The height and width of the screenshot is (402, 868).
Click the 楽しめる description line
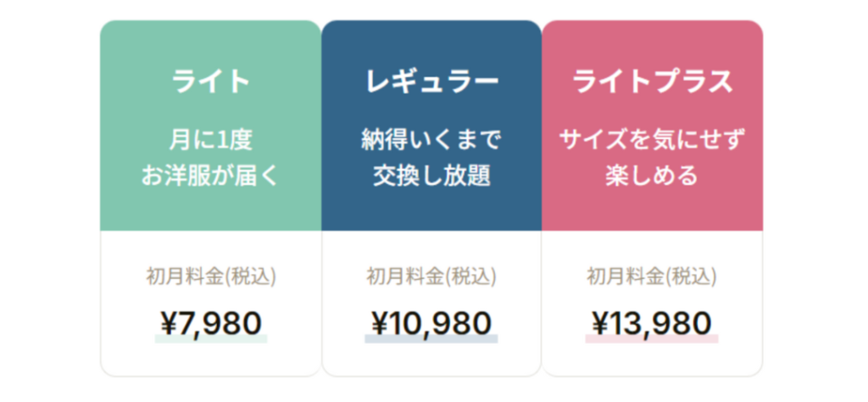tap(652, 176)
